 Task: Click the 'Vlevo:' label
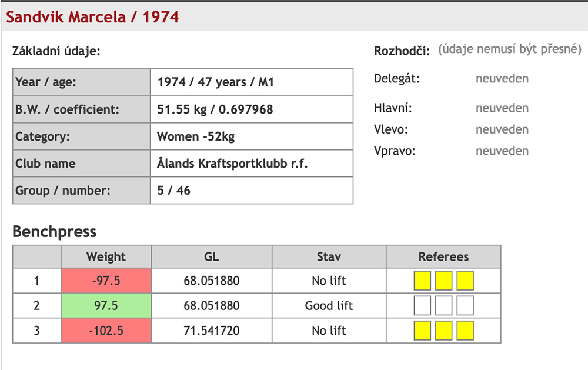391,129
